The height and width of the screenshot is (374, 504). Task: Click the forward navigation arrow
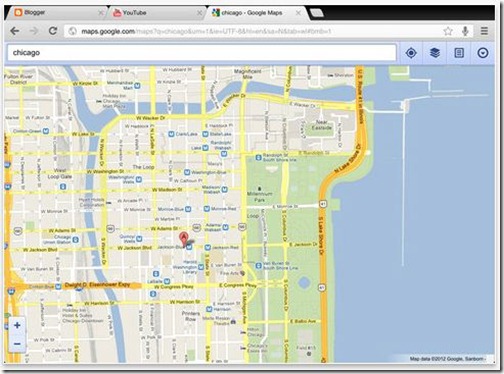click(x=34, y=31)
